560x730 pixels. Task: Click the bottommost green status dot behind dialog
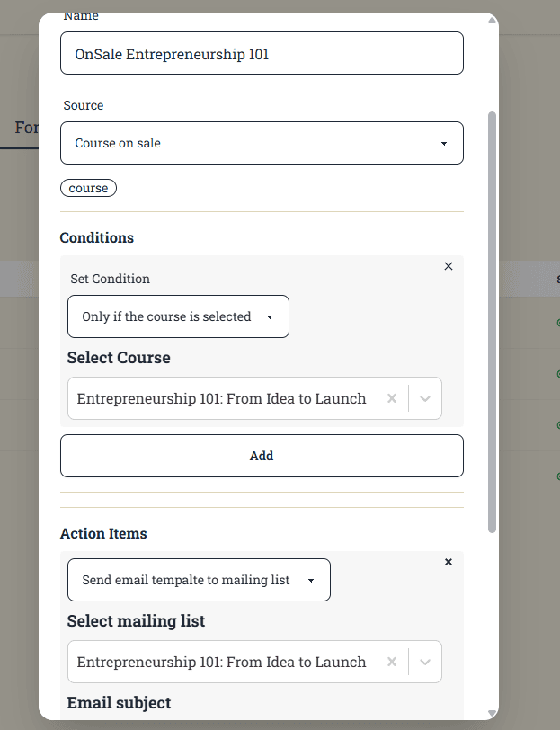[x=557, y=476]
